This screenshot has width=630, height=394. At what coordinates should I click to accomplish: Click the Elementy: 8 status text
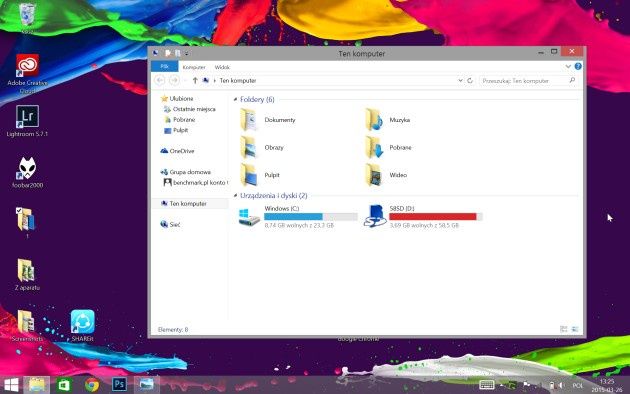173,330
